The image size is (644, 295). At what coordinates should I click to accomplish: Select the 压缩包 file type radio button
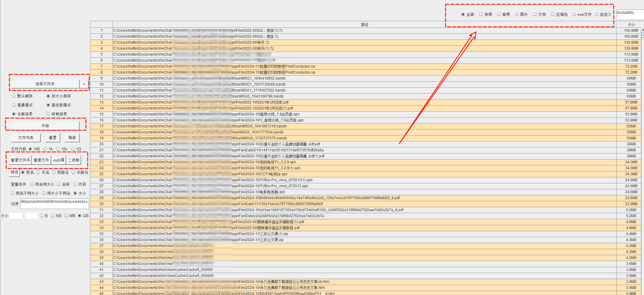(553, 15)
